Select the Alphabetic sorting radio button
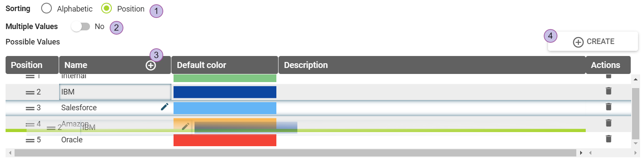 tap(47, 9)
